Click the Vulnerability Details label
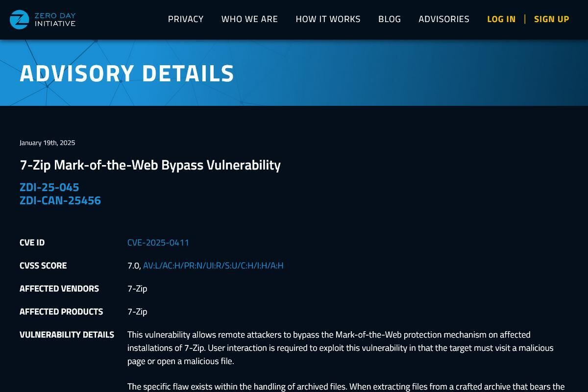 click(67, 335)
